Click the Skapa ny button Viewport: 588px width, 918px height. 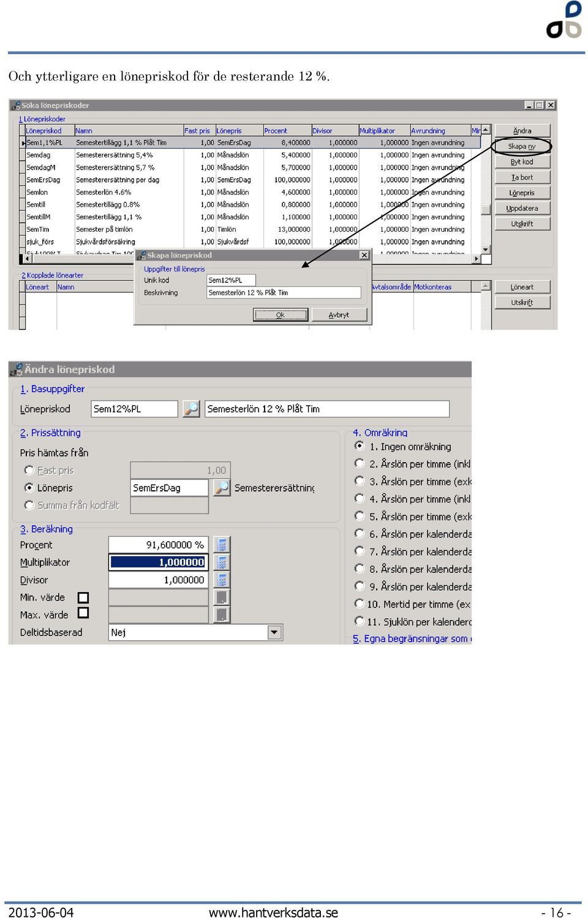click(x=522, y=146)
